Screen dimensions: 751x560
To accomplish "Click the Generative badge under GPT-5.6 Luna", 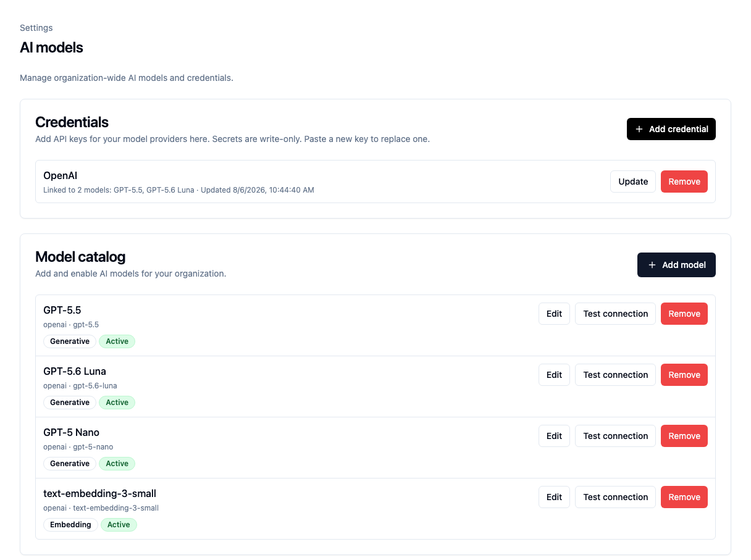I will [x=70, y=403].
